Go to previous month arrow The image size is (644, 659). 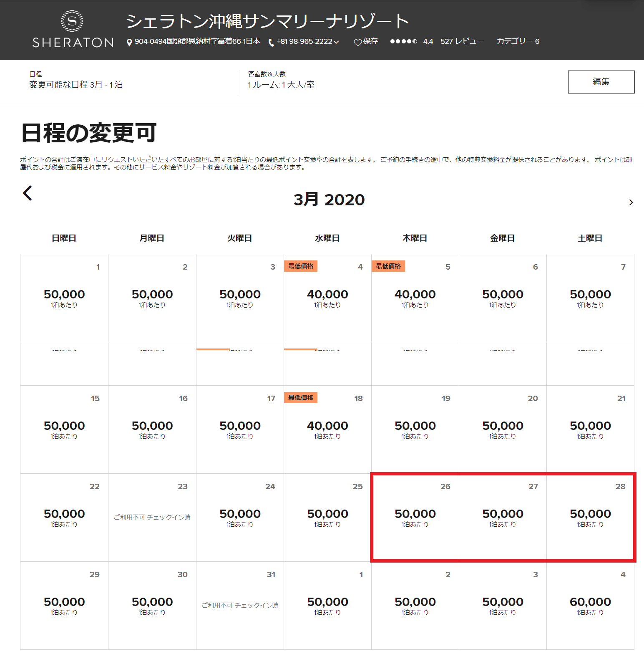[x=28, y=193]
